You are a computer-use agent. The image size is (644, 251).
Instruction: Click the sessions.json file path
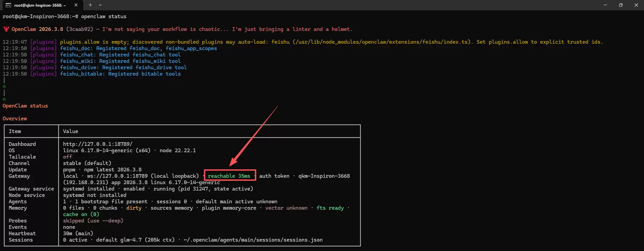tap(253, 240)
